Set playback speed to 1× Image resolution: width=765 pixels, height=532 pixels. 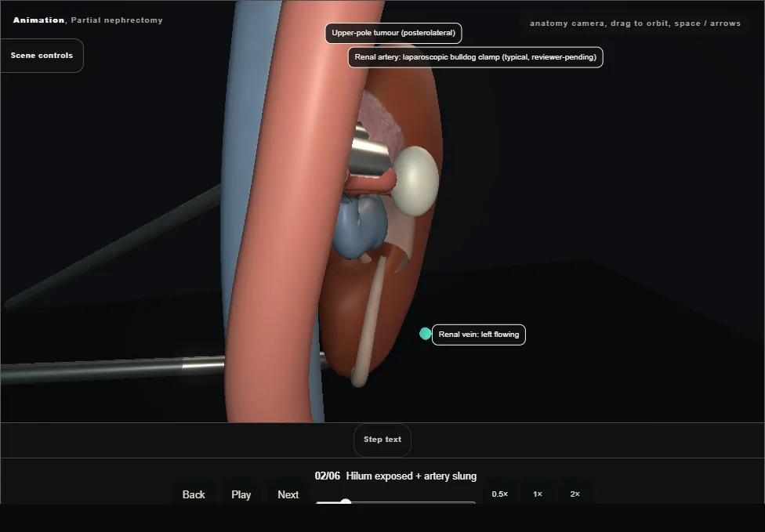tap(537, 494)
